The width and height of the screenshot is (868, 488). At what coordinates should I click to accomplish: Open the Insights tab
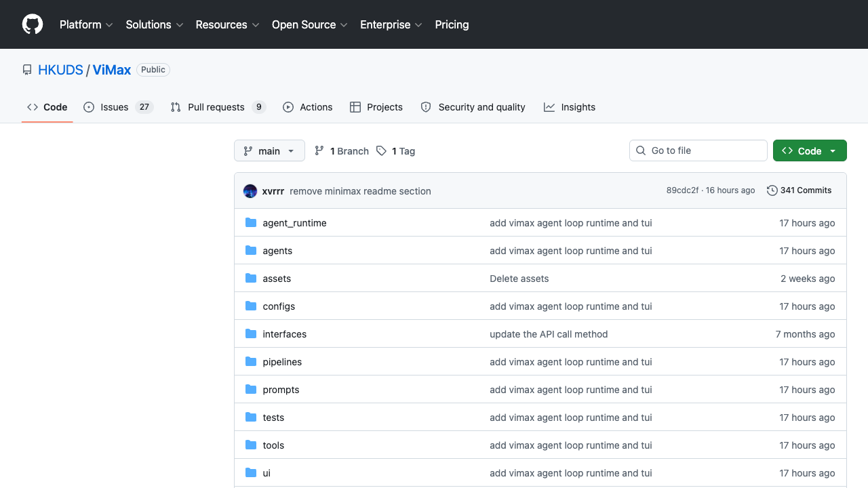coord(570,107)
